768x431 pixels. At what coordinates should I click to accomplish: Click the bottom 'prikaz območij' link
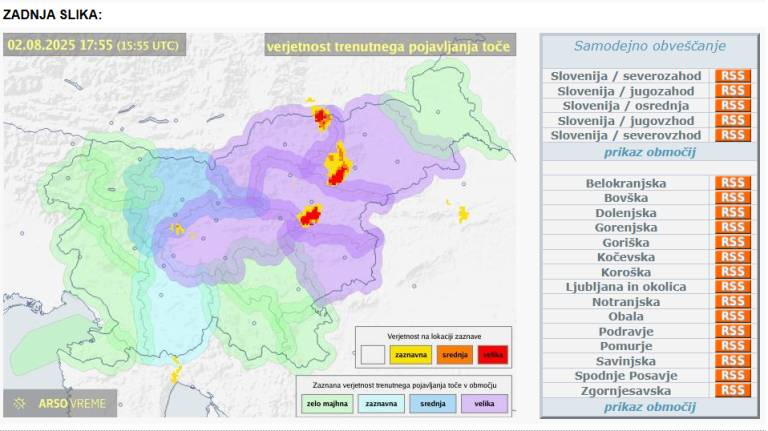pos(649,407)
